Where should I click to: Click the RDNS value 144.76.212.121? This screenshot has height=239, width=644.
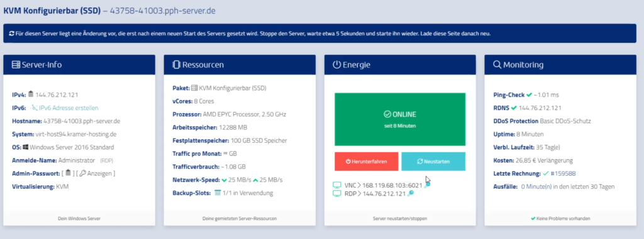pos(540,108)
